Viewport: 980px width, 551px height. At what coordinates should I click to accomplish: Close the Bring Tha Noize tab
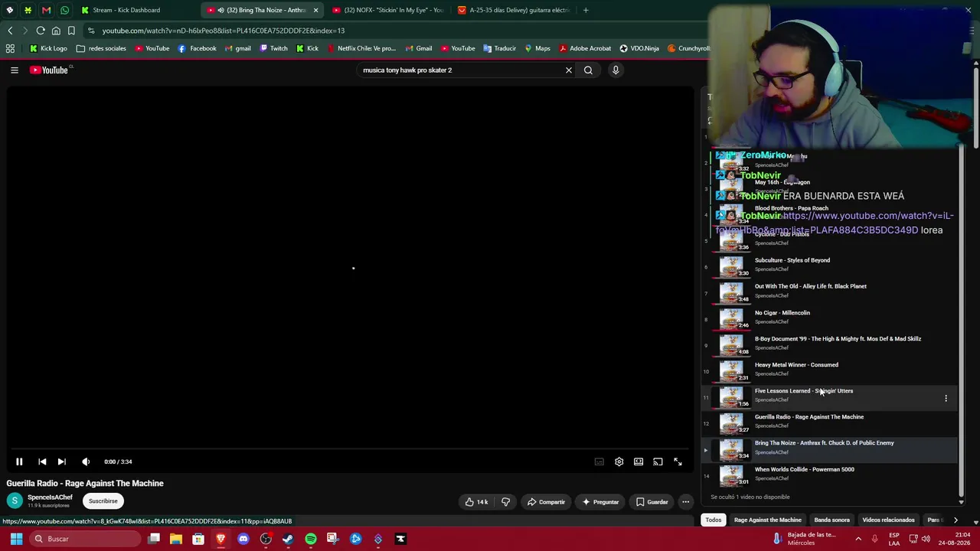[315, 10]
